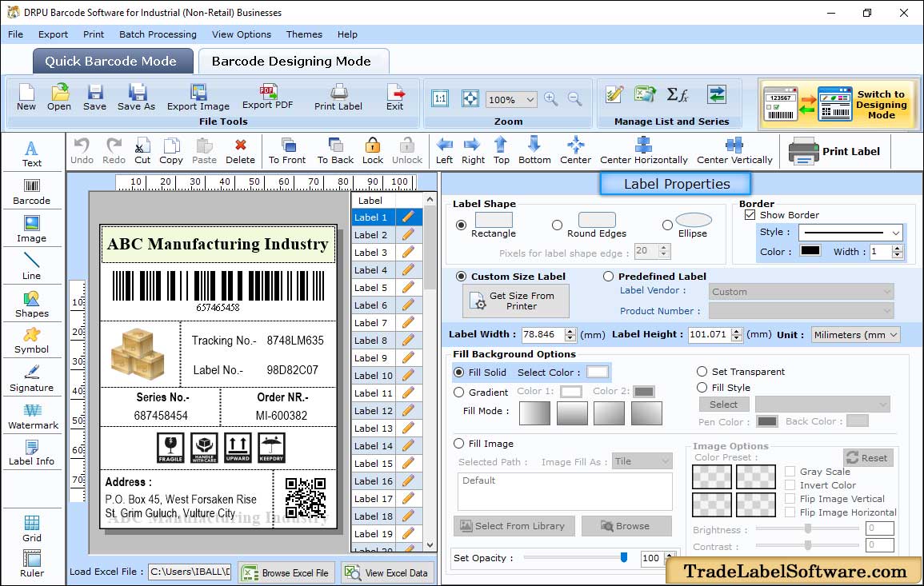Choose the Barcode tool

[x=32, y=192]
